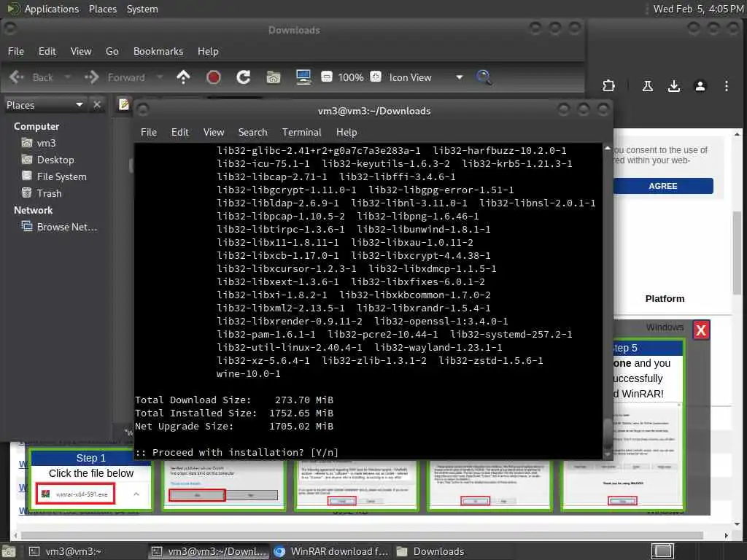Screen dimensions: 747x560
Task: Switch to vm3@vm3:~/Downloads taskbar entry
Action: point(209,551)
